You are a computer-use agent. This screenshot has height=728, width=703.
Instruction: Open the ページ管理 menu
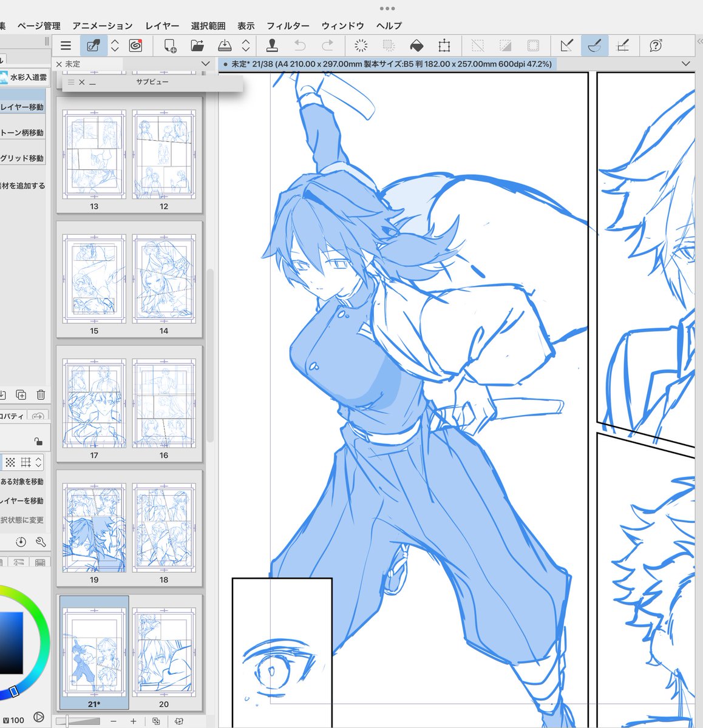39,25
